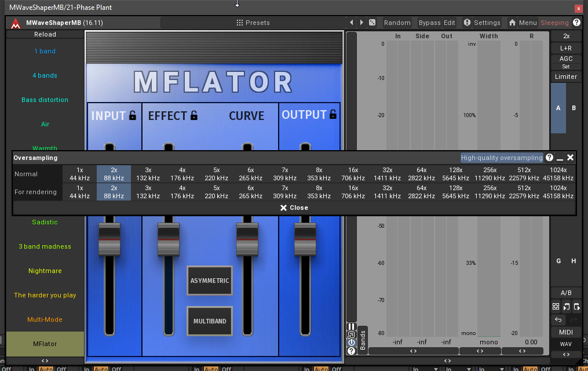Screen dimensions: 588x371
Task: Go to the previous preset arrow
Action: pos(352,23)
